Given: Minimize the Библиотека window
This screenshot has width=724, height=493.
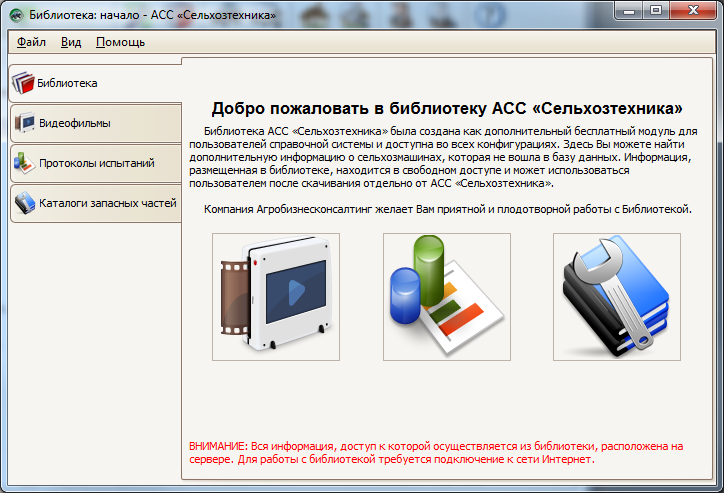Looking at the screenshot, I should tap(629, 11).
